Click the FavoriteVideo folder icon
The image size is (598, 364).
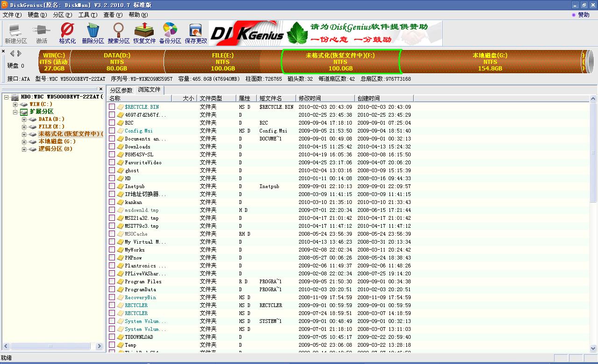tap(121, 162)
